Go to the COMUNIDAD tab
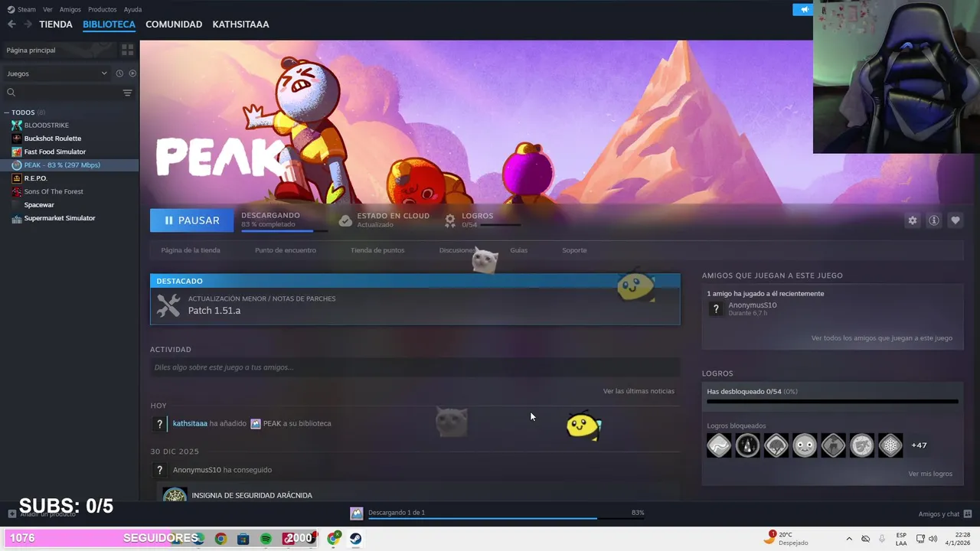 [174, 24]
